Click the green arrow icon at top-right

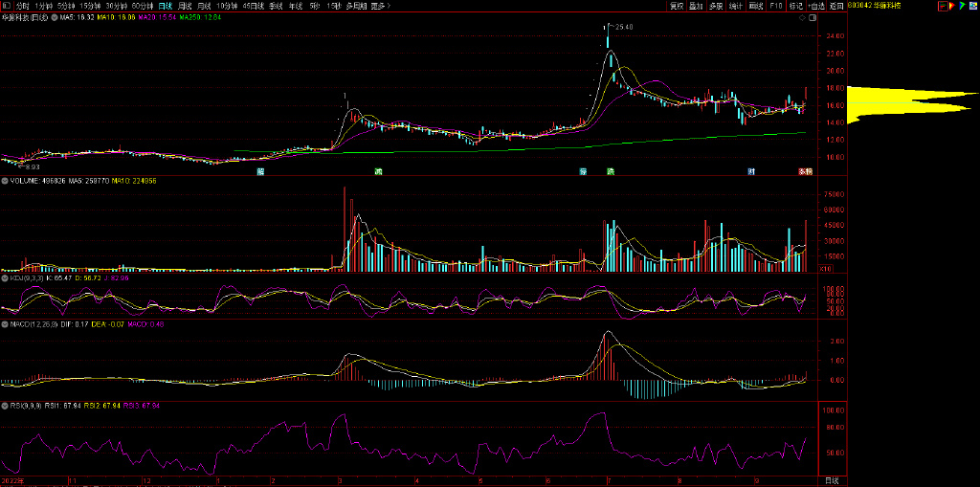[x=960, y=6]
